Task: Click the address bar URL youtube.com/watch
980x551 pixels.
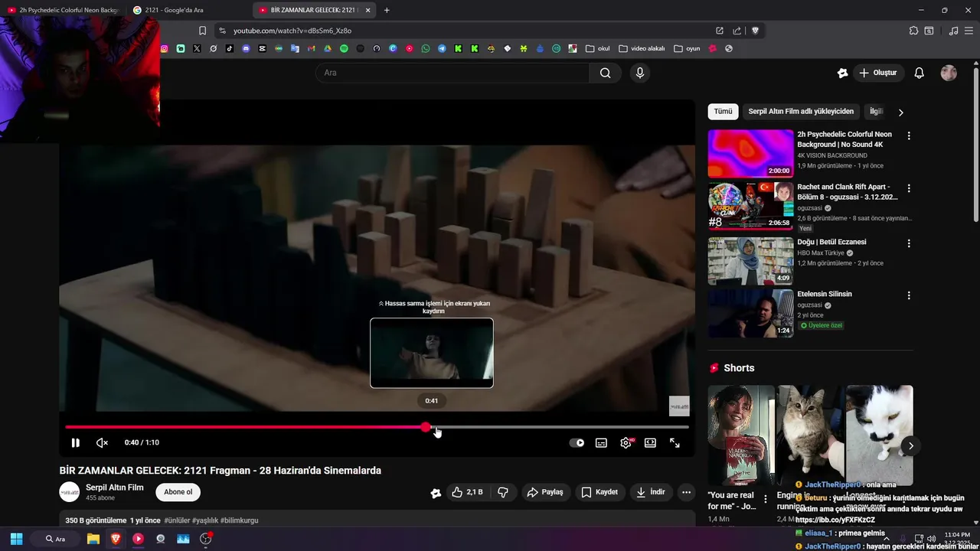Action: pos(292,31)
